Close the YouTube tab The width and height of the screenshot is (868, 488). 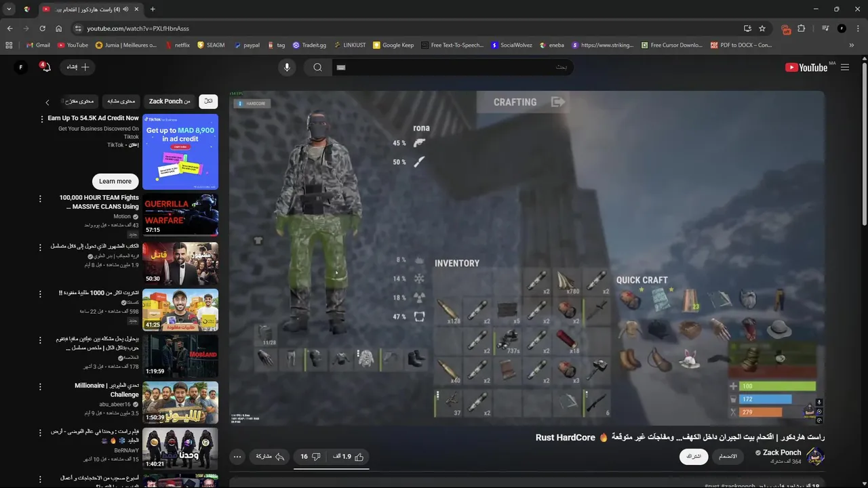pos(136,9)
